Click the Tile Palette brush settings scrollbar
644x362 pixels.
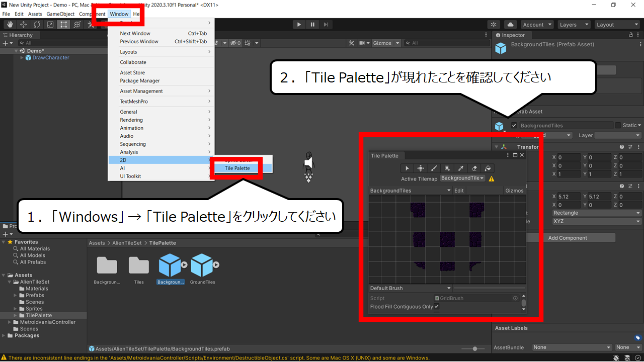[524, 303]
